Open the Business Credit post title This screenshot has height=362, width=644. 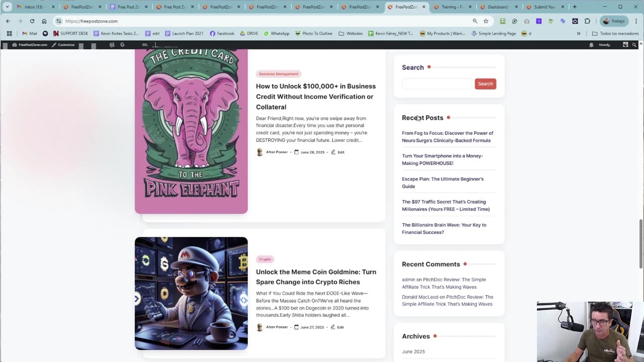[x=316, y=97]
